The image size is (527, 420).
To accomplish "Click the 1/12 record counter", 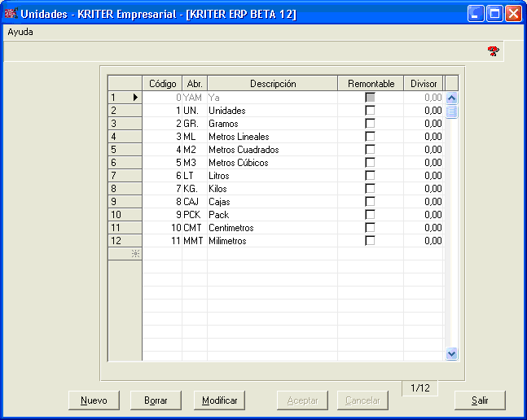I will (419, 388).
